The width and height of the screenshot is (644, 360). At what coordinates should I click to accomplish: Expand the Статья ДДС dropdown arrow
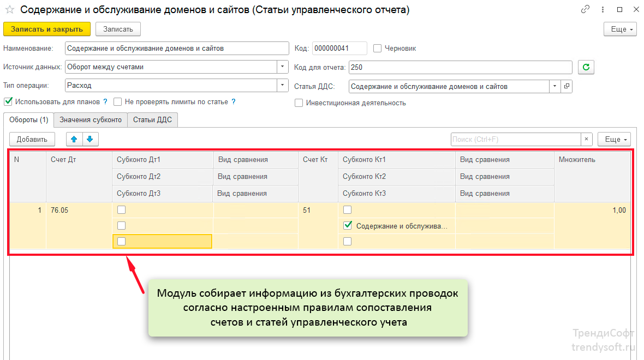(x=555, y=86)
